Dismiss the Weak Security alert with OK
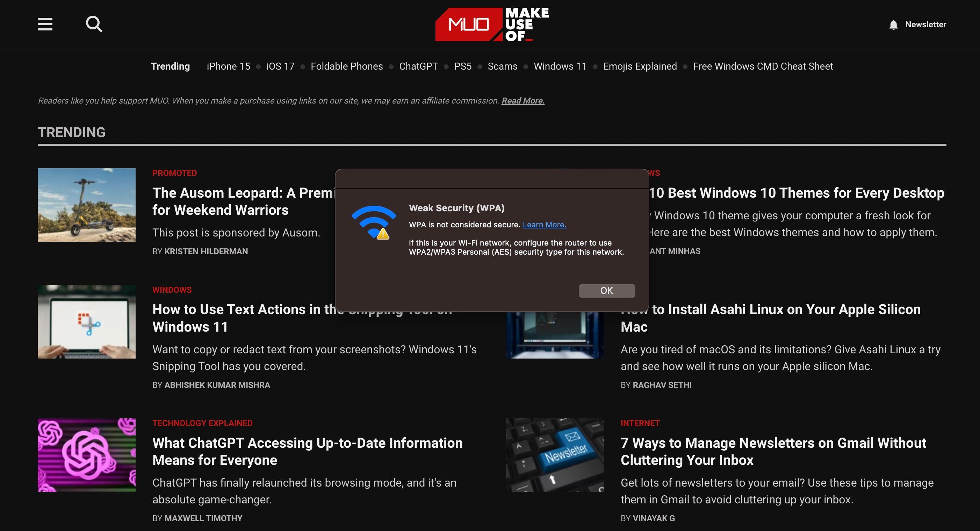 tap(606, 290)
